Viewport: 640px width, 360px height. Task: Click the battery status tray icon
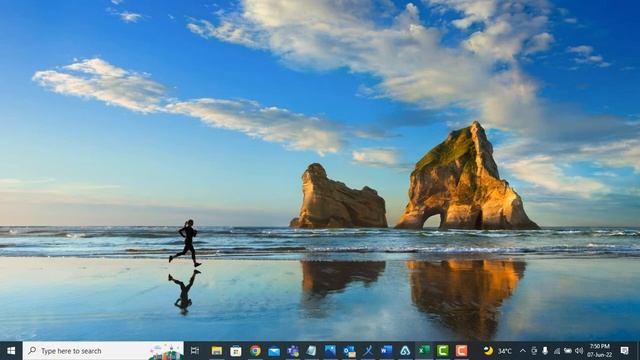coord(568,351)
